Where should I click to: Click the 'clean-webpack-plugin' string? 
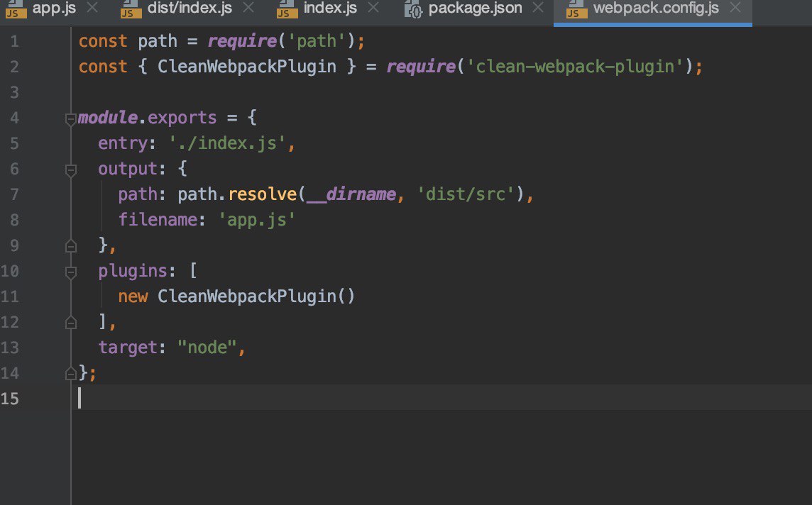[576, 66]
